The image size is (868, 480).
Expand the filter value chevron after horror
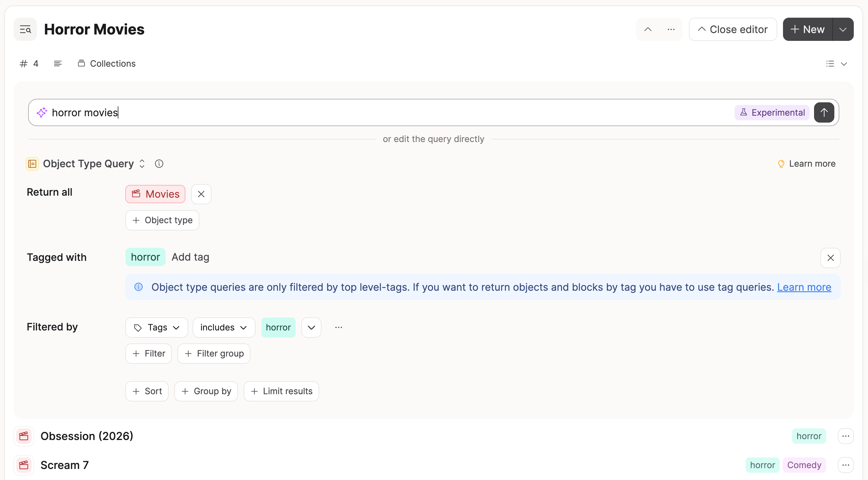coord(311,328)
